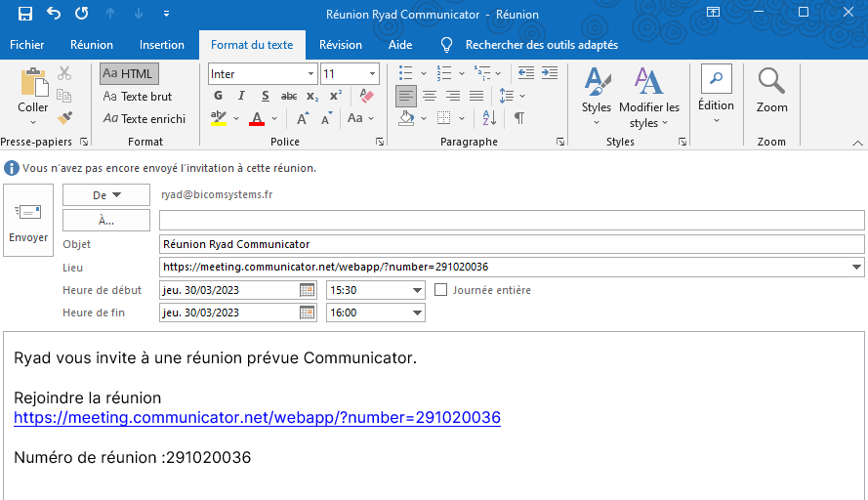Screen dimensions: 868x500
Task: Insert a multilevel list
Action: pos(482,73)
